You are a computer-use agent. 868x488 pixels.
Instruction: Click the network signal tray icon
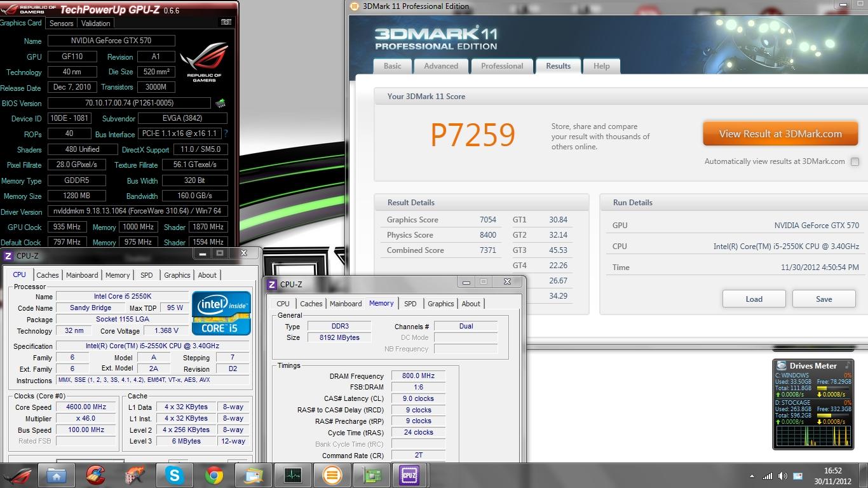tap(768, 476)
